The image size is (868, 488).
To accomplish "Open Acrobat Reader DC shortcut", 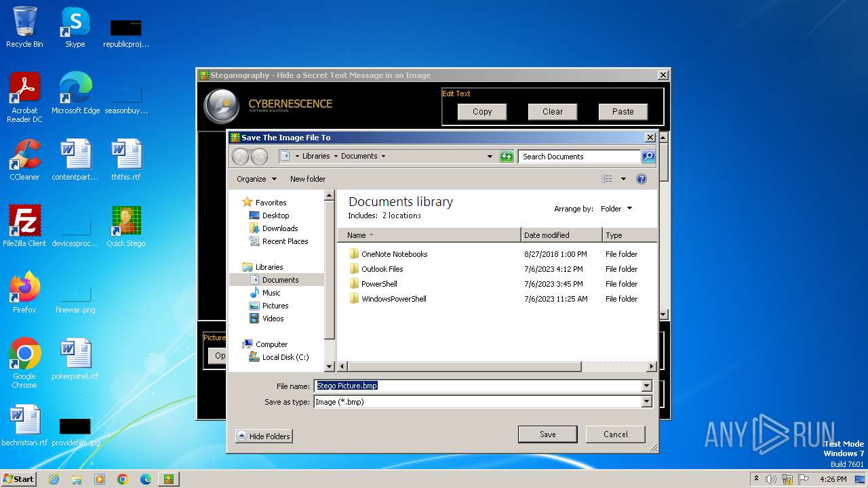I will pyautogui.click(x=24, y=98).
